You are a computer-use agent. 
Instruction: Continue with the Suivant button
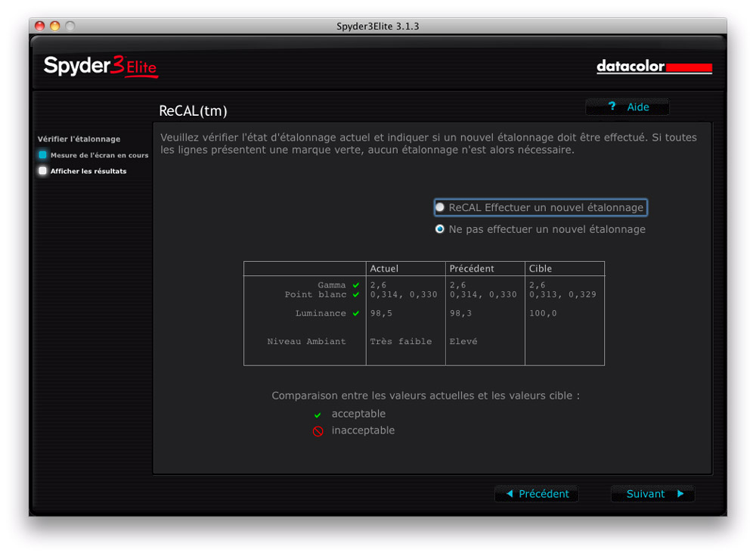tap(653, 494)
